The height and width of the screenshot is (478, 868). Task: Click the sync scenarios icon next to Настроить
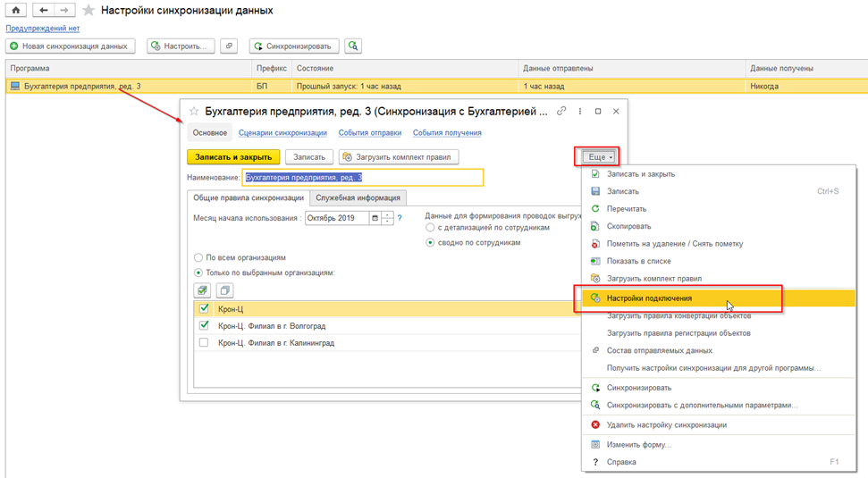tap(229, 46)
